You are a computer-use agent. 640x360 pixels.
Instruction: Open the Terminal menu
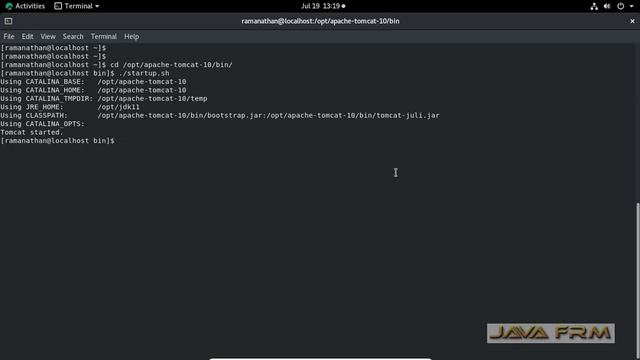click(103, 36)
